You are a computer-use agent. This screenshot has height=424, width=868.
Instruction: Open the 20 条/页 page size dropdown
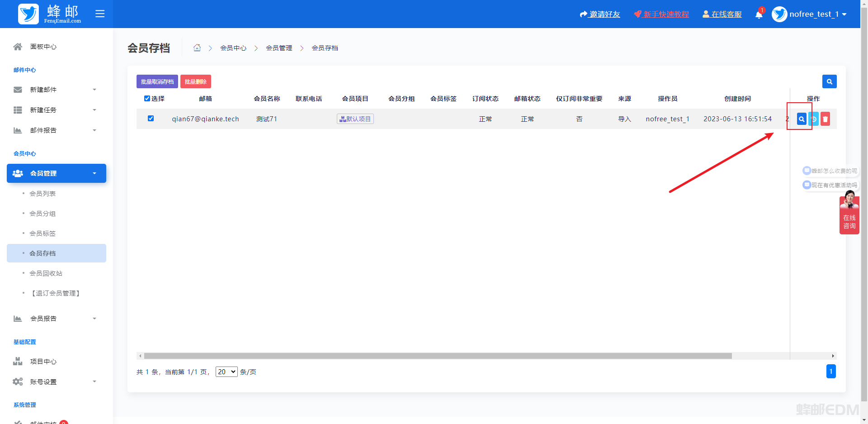(226, 372)
